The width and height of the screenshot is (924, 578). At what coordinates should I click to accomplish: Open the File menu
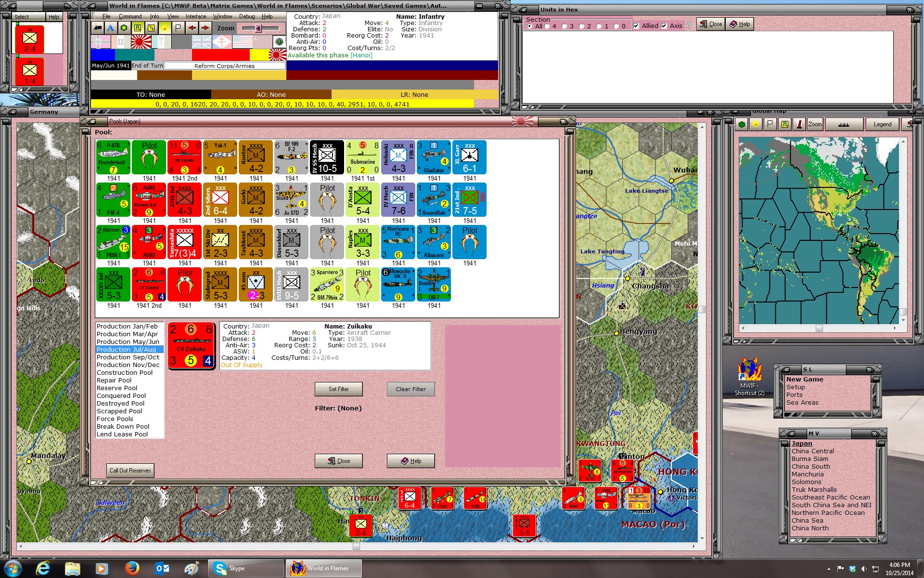(106, 16)
